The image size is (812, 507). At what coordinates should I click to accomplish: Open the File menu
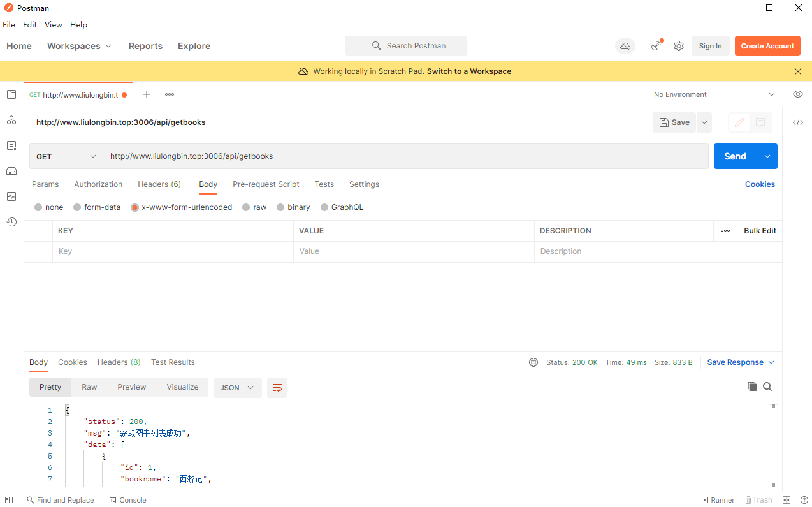point(9,25)
